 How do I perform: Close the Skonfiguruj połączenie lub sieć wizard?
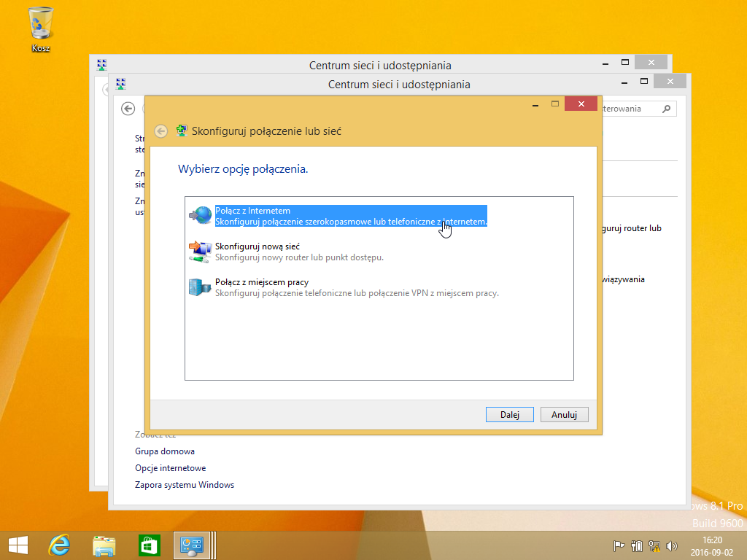point(581,104)
